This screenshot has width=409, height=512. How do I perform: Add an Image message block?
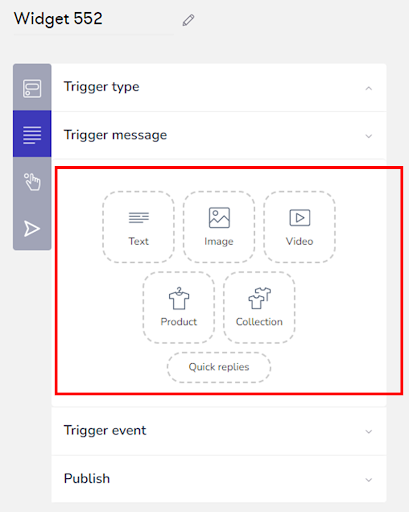point(219,227)
